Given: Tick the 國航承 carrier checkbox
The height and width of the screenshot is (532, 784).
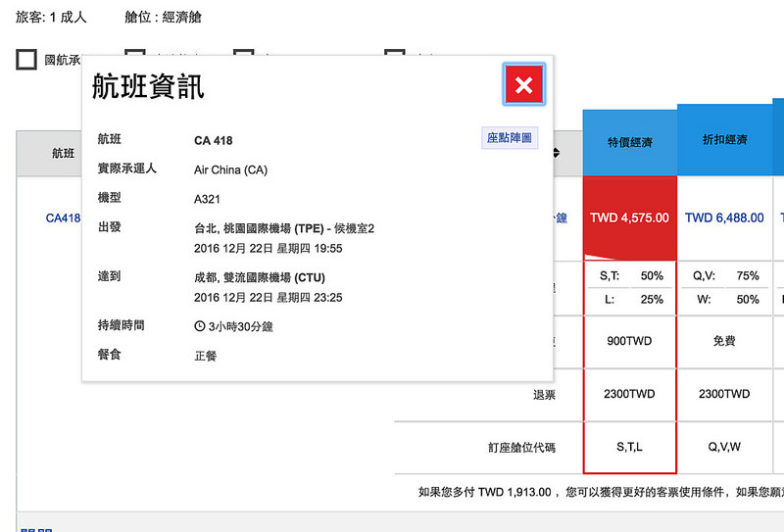Looking at the screenshot, I should [x=26, y=60].
